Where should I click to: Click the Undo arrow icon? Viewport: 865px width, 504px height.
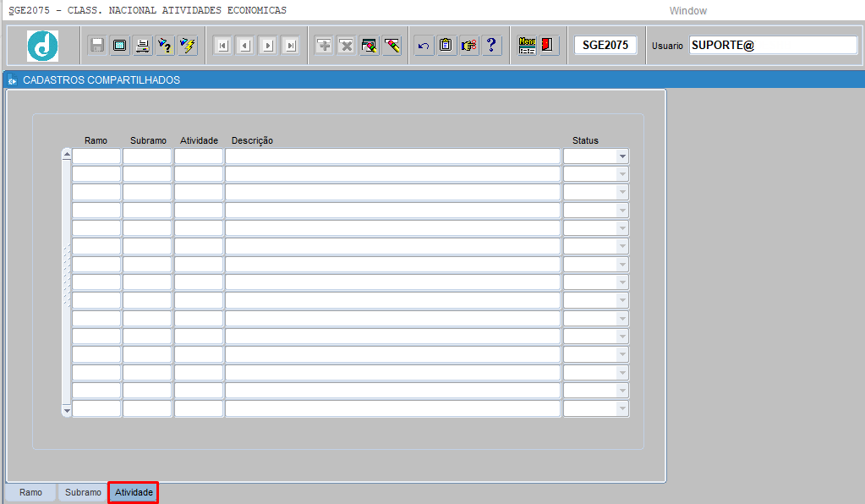(424, 45)
